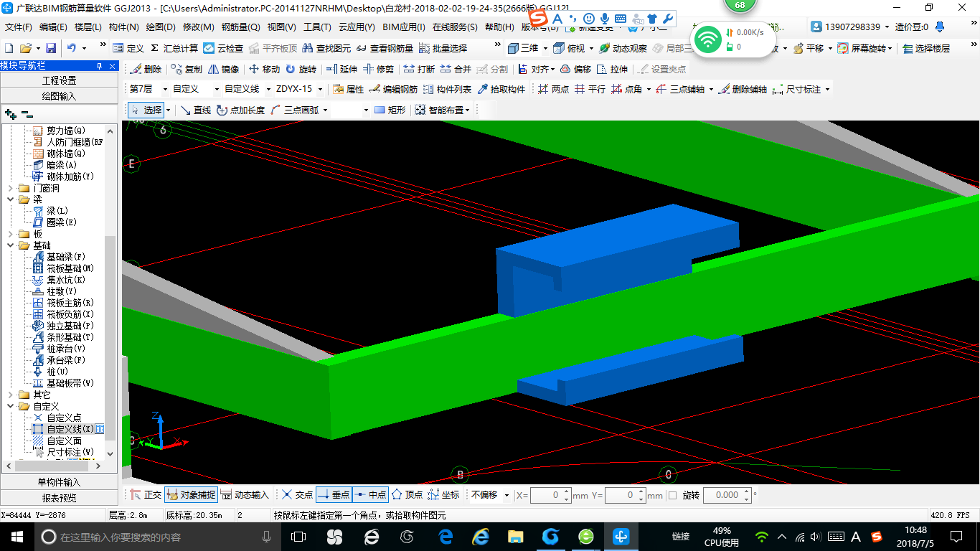980x551 pixels.
Task: Expand the 门窗洞 tree node
Action: (10, 188)
